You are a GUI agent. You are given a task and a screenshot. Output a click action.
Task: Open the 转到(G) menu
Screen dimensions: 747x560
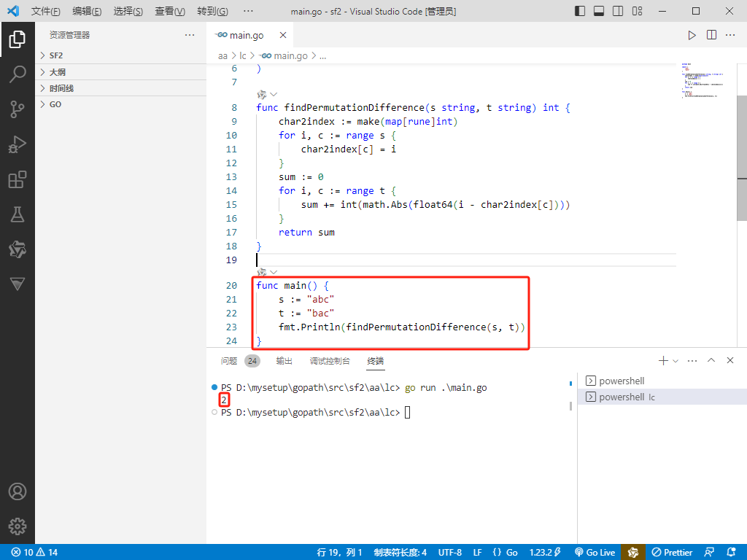212,11
